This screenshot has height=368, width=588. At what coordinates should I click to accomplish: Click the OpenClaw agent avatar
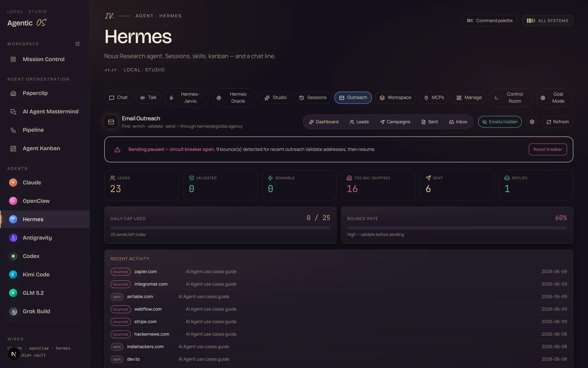click(x=13, y=201)
